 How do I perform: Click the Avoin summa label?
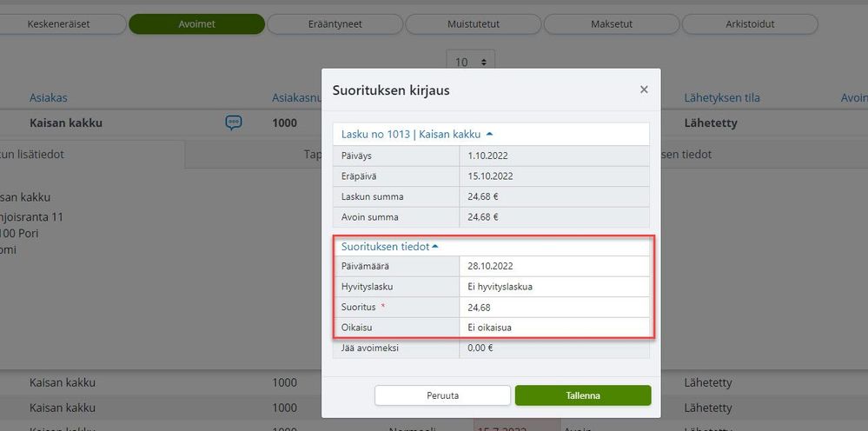369,217
